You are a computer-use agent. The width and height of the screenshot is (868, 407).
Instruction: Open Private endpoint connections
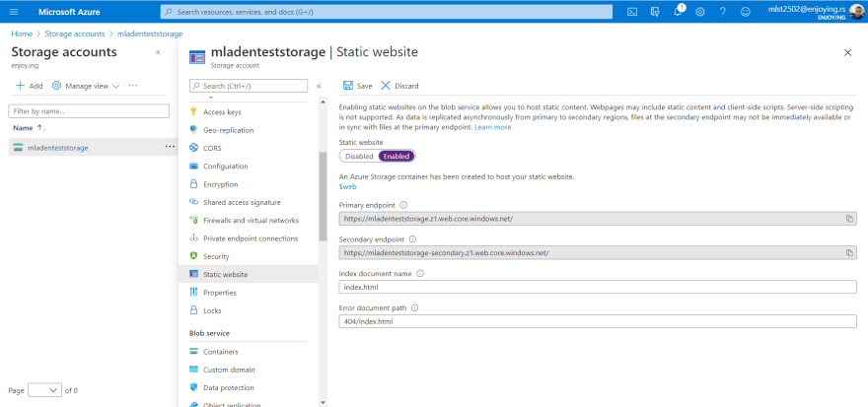coord(251,238)
